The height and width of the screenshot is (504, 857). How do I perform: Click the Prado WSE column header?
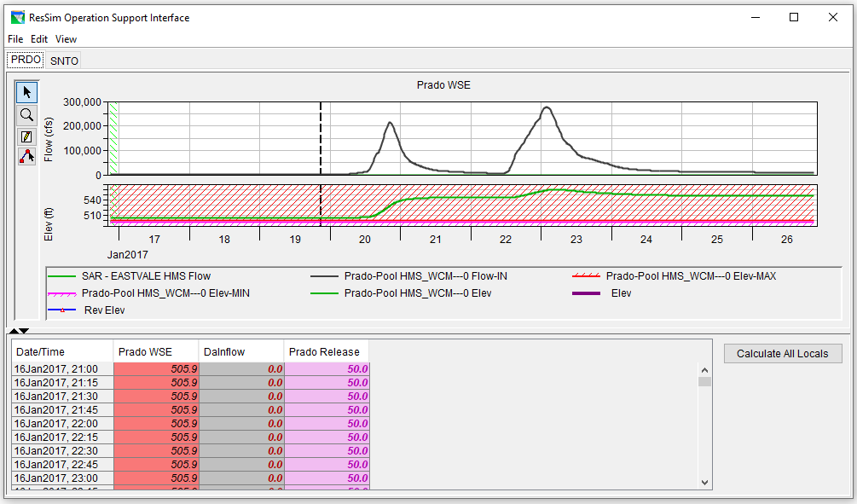click(x=156, y=351)
